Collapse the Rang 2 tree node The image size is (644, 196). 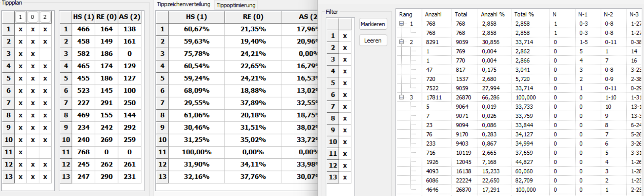[402, 42]
